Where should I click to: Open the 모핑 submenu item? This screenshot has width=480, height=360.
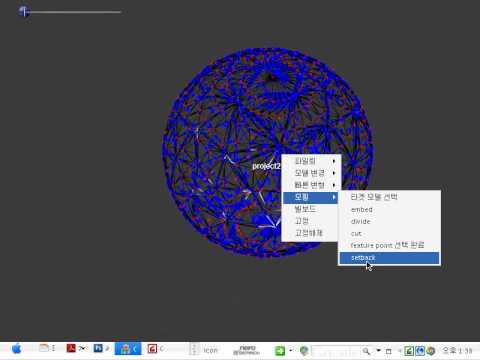pos(310,197)
